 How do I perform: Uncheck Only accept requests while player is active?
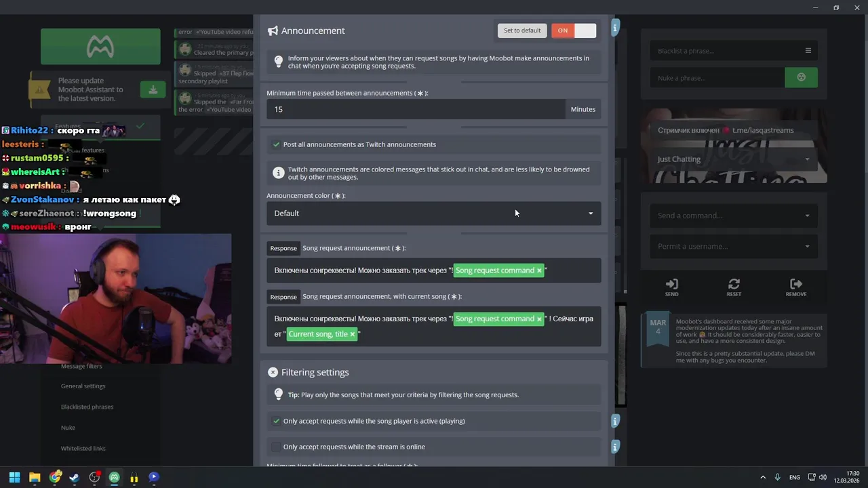pyautogui.click(x=276, y=421)
